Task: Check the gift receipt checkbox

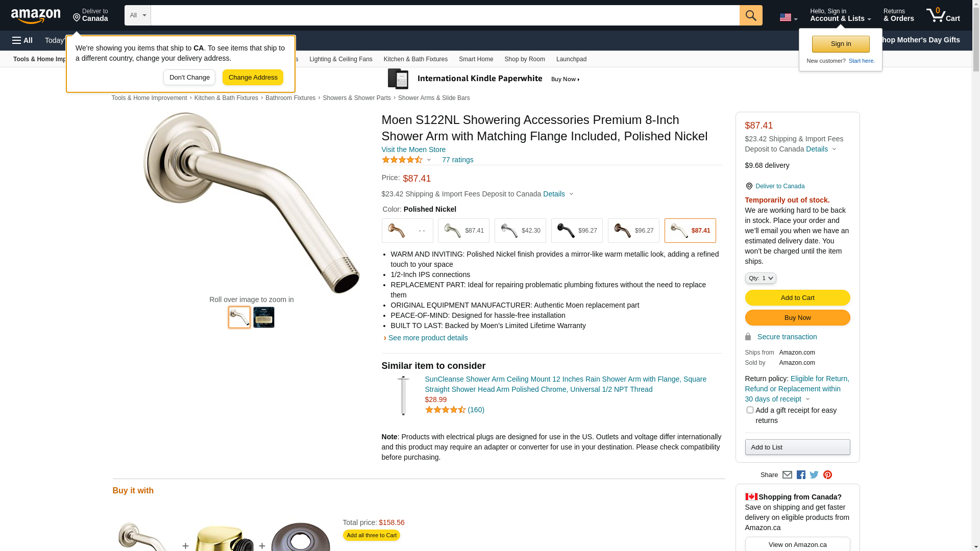Action: pos(750,410)
